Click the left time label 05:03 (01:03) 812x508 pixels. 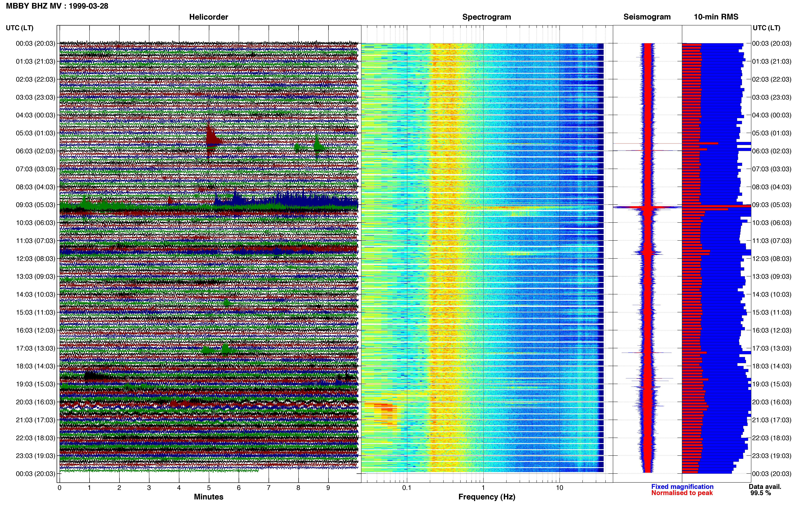(35, 133)
